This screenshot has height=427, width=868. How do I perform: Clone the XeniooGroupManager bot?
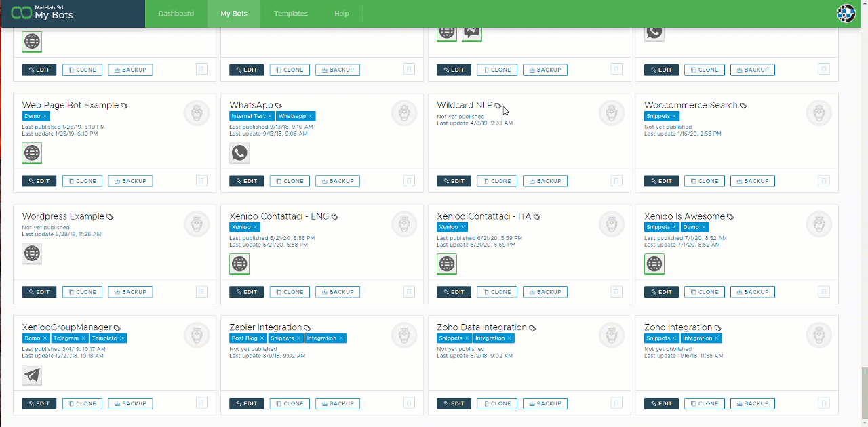pos(82,403)
